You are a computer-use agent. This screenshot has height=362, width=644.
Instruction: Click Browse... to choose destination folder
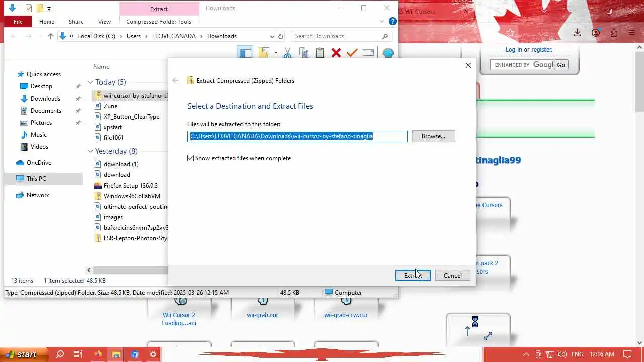[x=433, y=136]
